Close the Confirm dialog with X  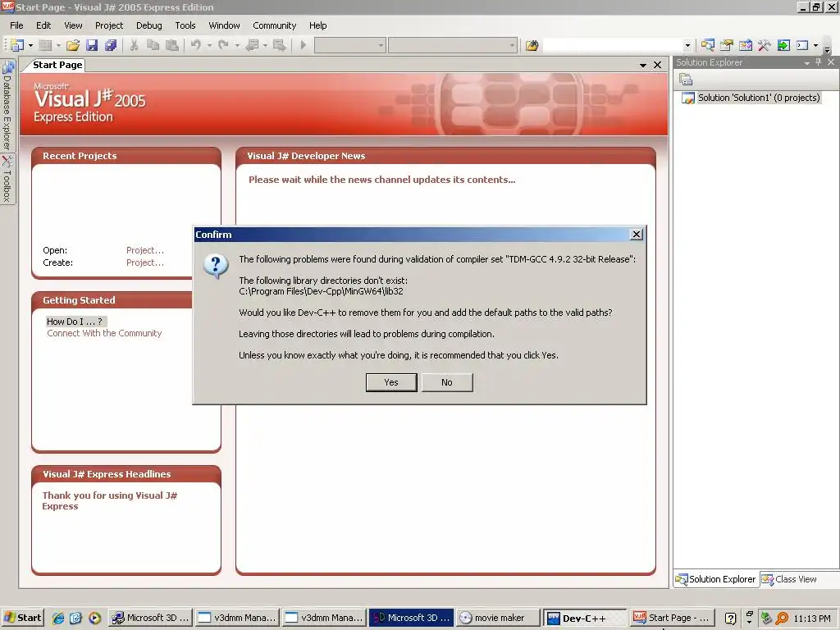636,234
